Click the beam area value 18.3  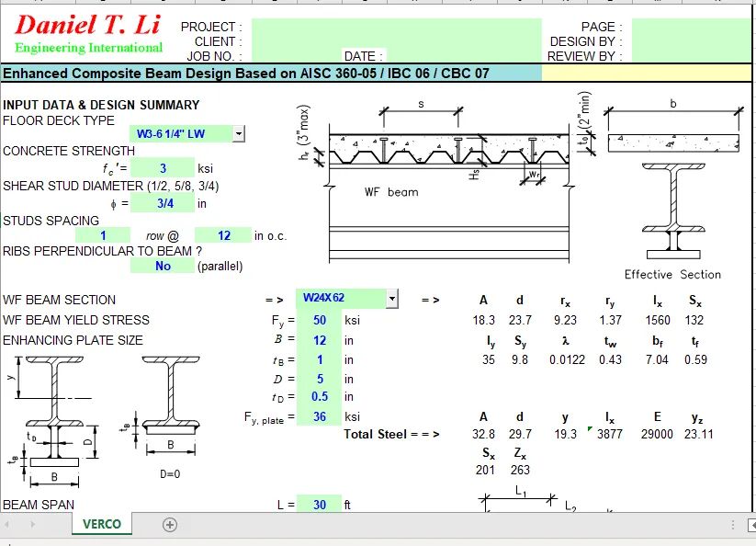click(483, 320)
